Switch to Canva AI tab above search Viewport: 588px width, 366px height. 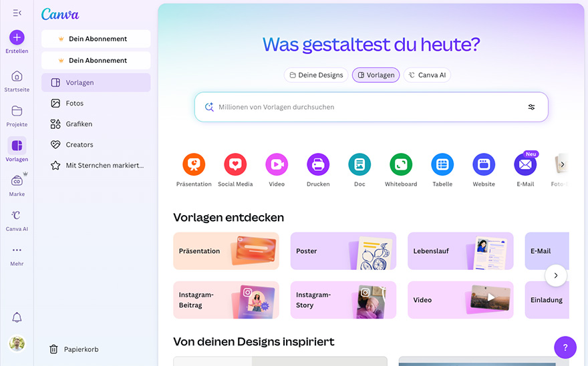point(427,75)
